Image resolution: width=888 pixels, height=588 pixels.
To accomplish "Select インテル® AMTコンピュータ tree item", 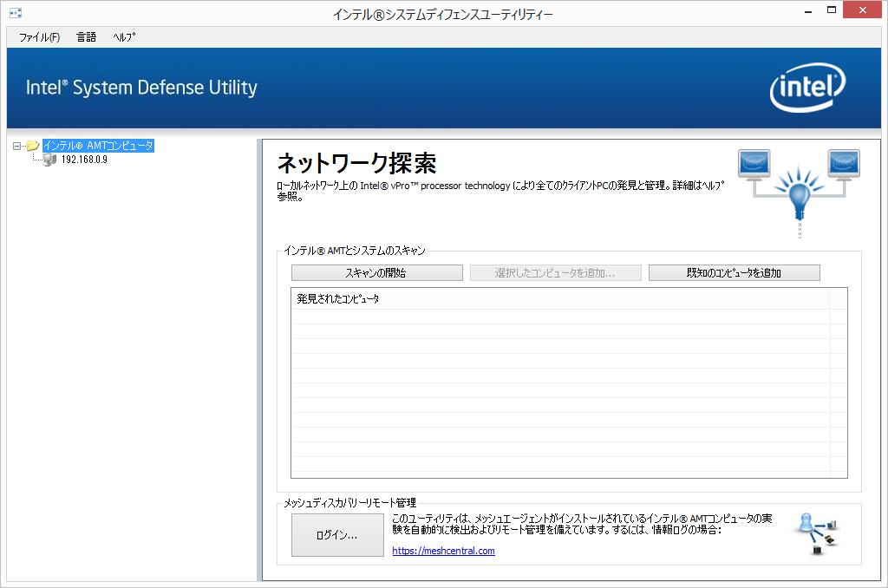I will point(99,146).
